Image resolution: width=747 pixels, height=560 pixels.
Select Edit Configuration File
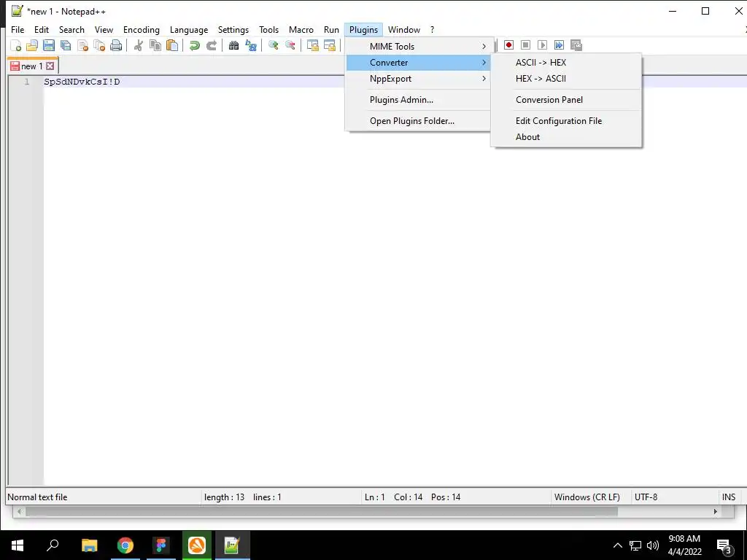[566, 120]
